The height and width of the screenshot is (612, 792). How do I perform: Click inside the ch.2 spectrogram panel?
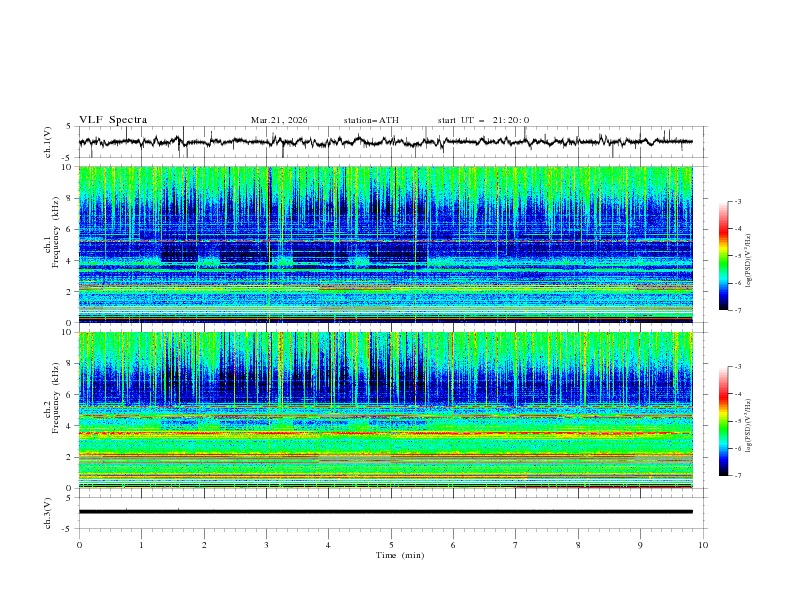point(385,410)
